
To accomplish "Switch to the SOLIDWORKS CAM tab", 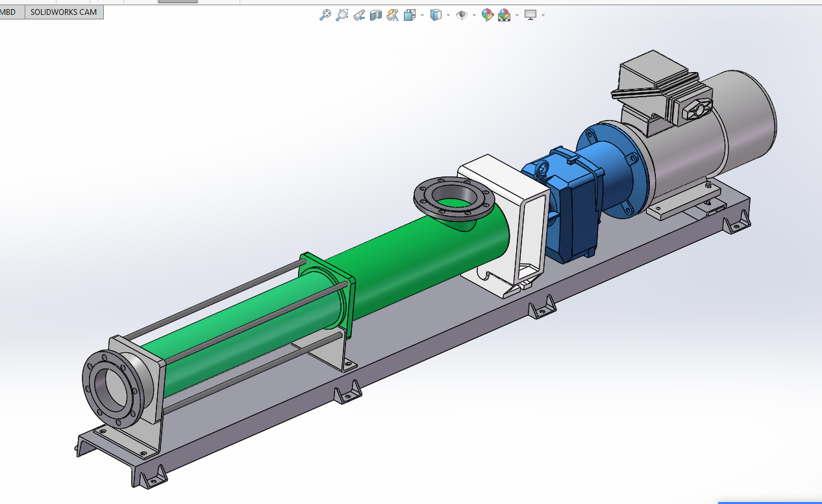I will click(64, 12).
